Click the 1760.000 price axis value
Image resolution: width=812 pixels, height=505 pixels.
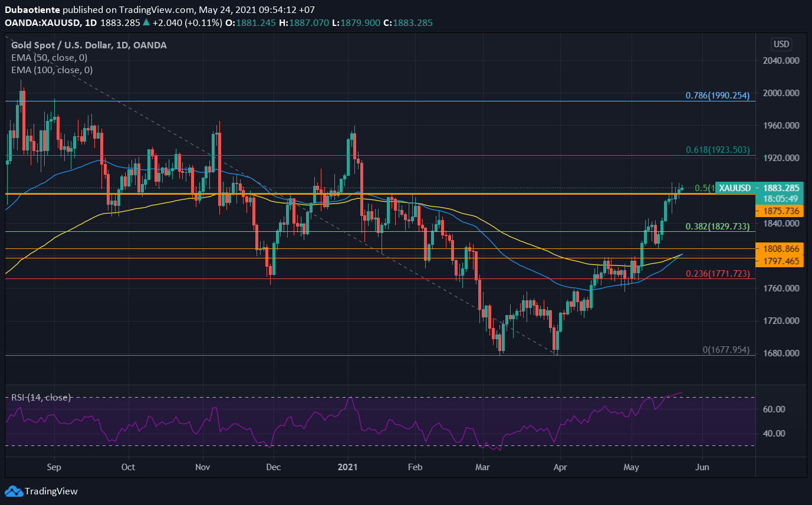781,288
